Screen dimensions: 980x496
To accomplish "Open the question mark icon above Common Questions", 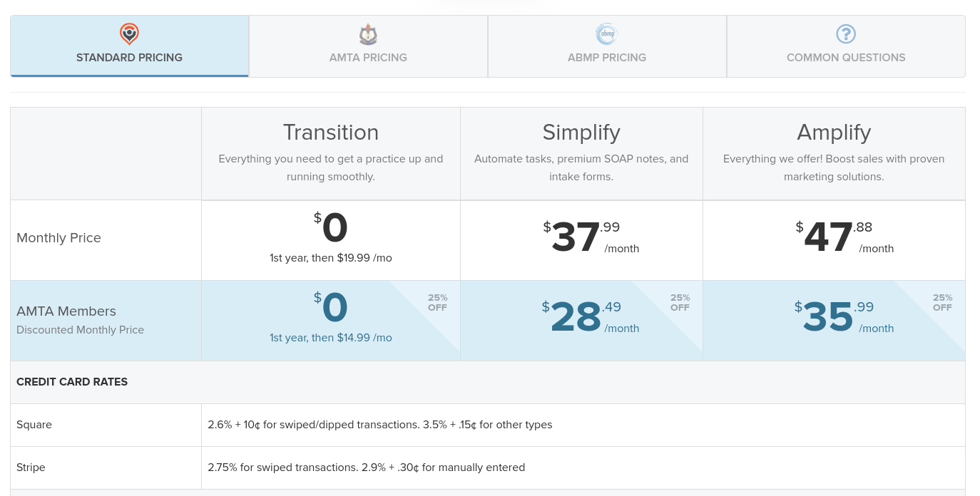I will pyautogui.click(x=846, y=33).
